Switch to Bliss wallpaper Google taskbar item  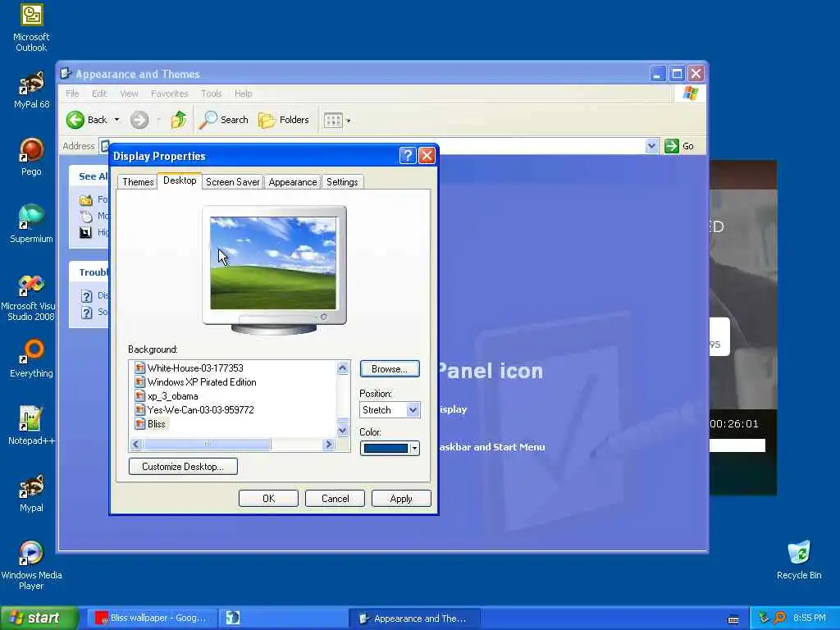tap(153, 619)
